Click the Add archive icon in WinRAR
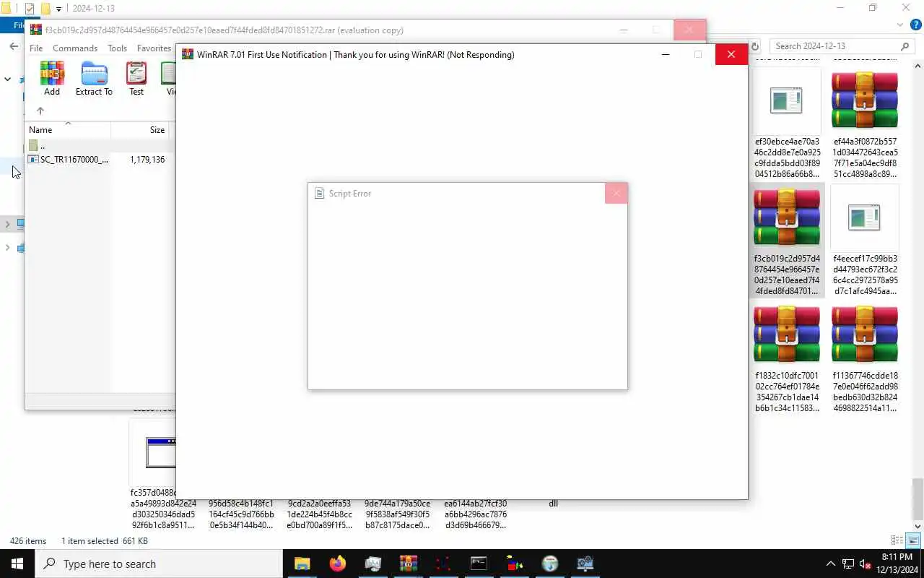The height and width of the screenshot is (578, 924). (52, 79)
